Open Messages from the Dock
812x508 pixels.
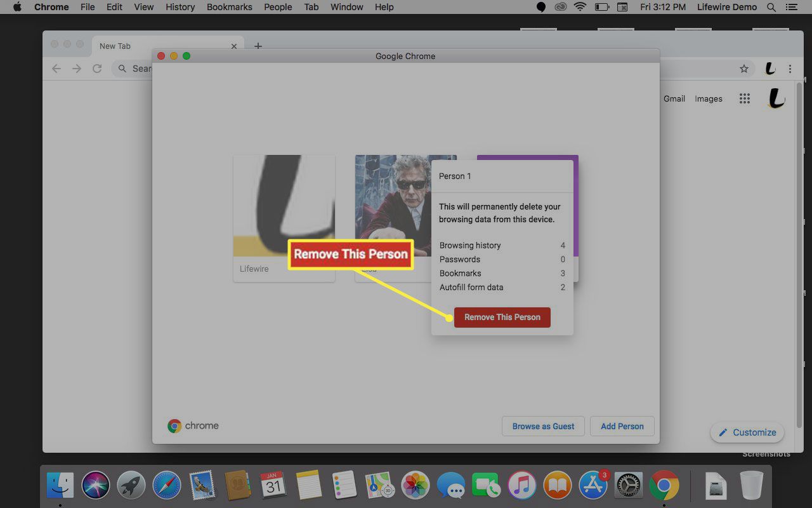pos(451,486)
